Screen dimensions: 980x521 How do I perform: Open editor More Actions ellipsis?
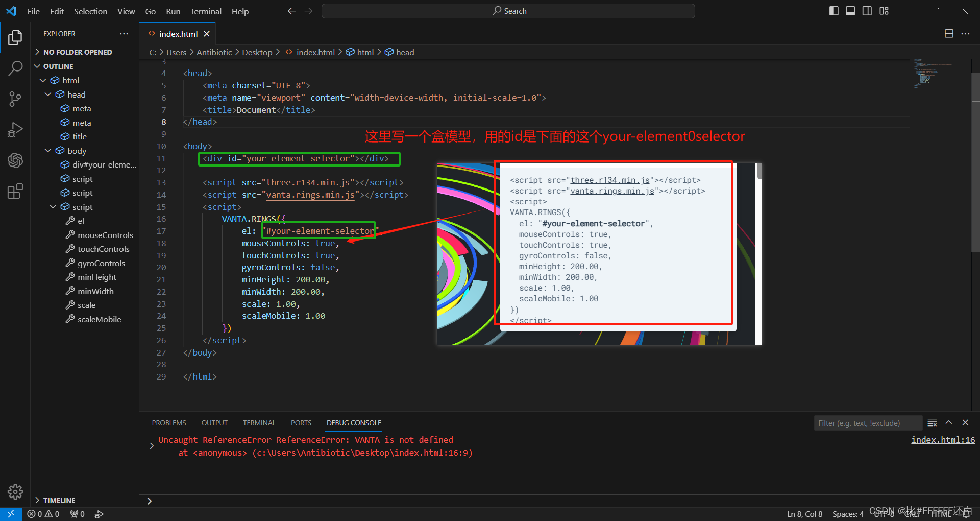965,33
